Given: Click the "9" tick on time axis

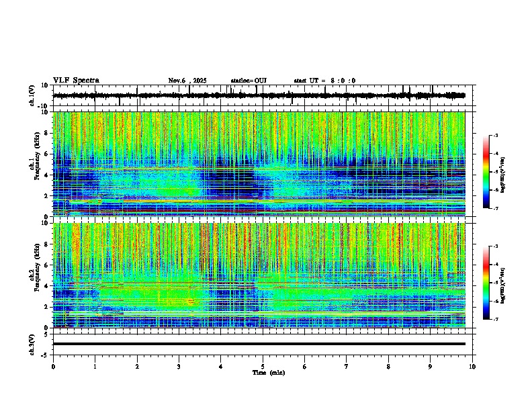Looking at the screenshot, I should [430, 367].
